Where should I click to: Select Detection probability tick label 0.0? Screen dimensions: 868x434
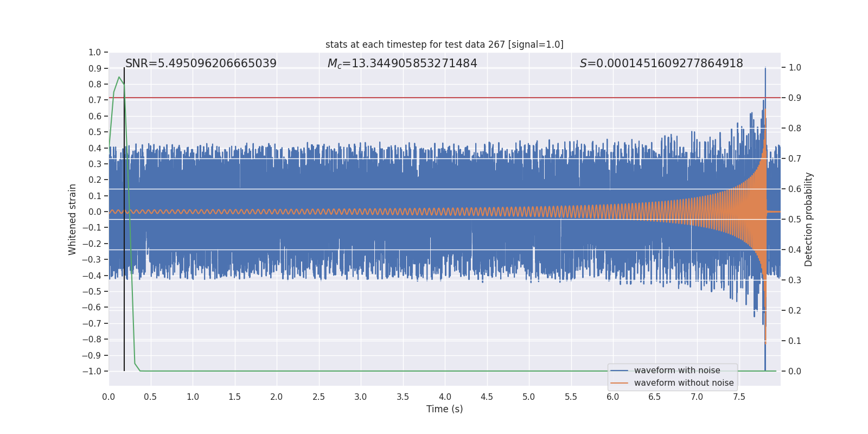(795, 371)
